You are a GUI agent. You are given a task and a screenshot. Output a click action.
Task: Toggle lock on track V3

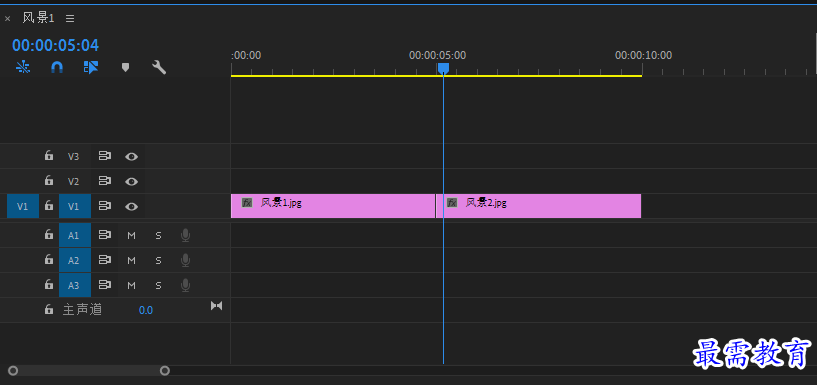(x=48, y=155)
